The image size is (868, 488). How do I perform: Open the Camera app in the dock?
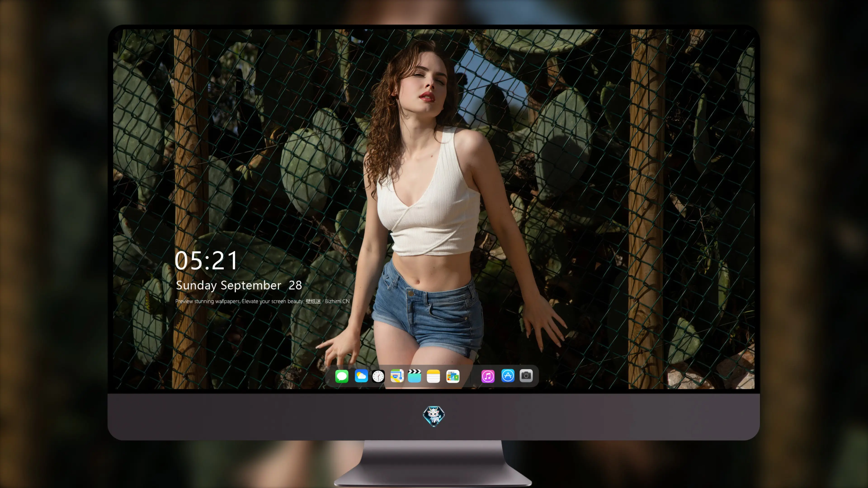click(x=526, y=375)
